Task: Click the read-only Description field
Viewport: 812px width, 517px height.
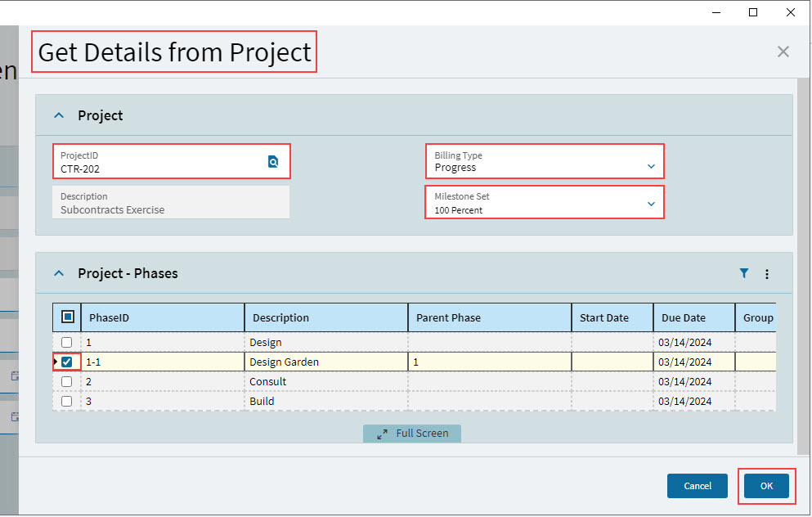Action: [171, 203]
